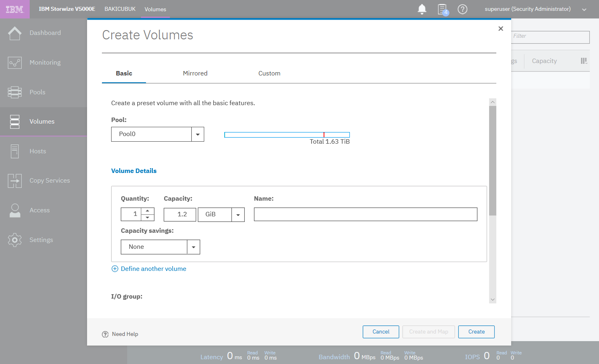Click superuser (Security Administrator) label
599x364 pixels.
coord(528,9)
